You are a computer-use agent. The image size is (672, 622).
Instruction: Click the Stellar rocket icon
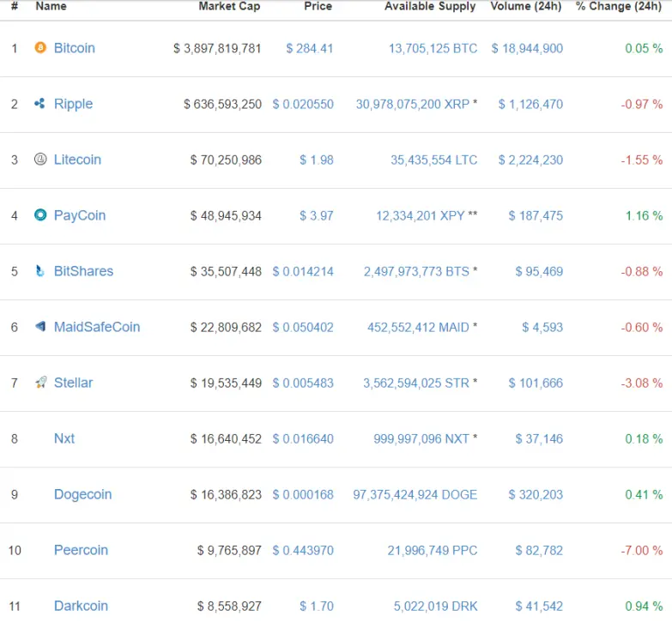tap(40, 382)
